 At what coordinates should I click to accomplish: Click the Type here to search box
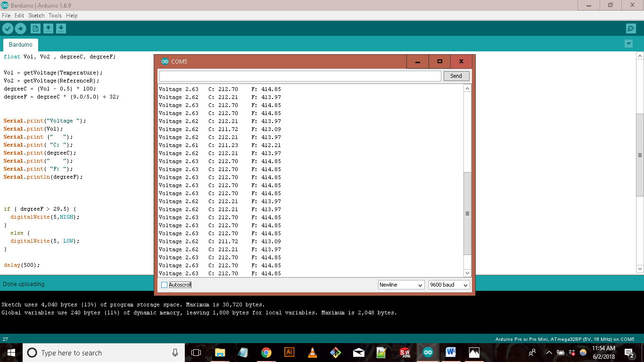coord(104,353)
